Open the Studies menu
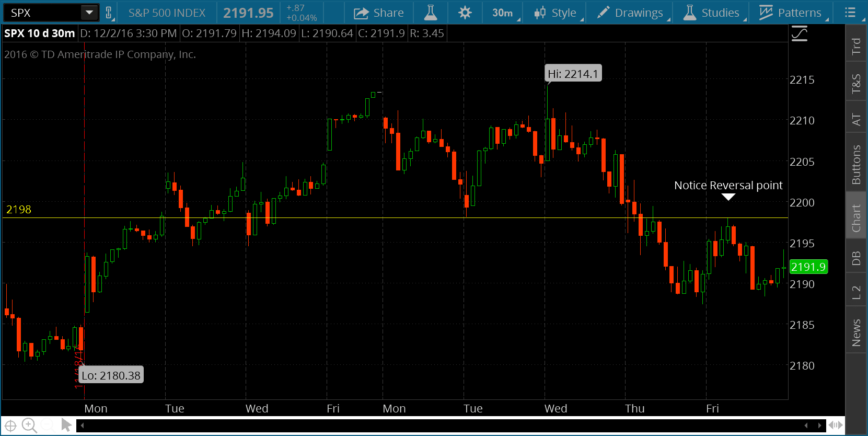Viewport: 868px width, 436px height. click(712, 13)
